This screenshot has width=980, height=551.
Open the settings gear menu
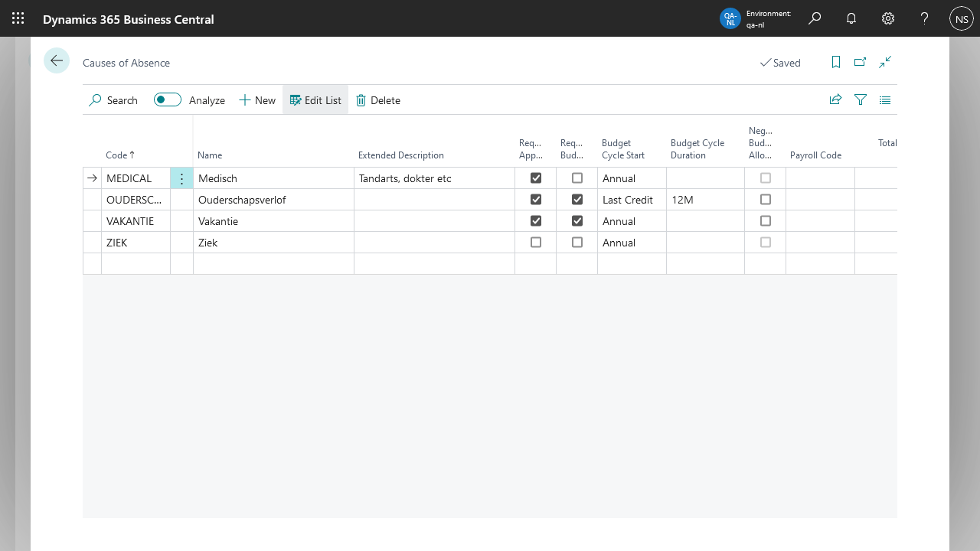(888, 18)
